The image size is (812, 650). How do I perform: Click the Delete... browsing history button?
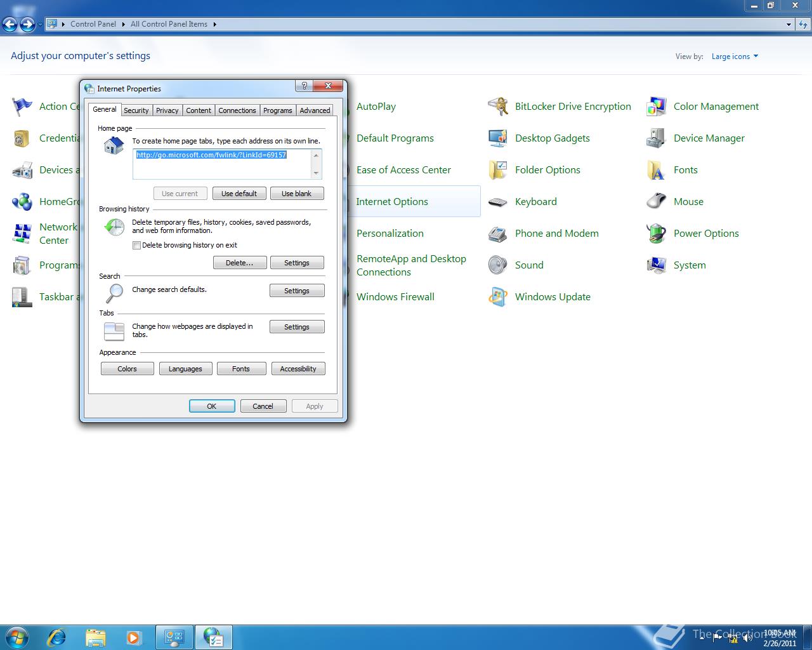pos(240,263)
